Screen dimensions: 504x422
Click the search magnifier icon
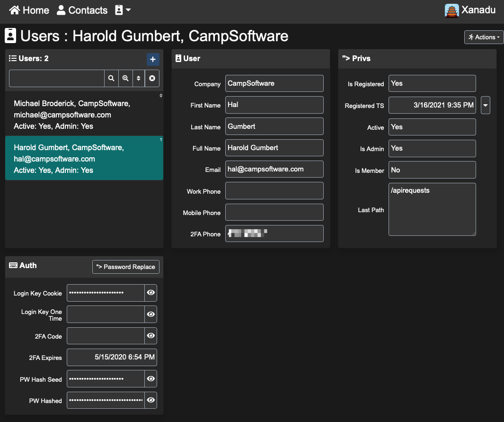click(111, 78)
